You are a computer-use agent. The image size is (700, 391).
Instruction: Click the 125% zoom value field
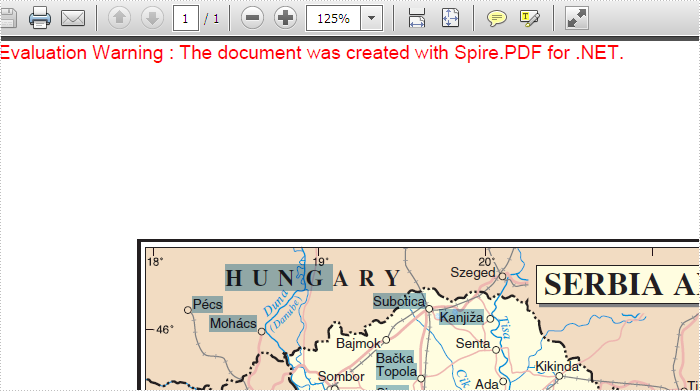coord(333,19)
